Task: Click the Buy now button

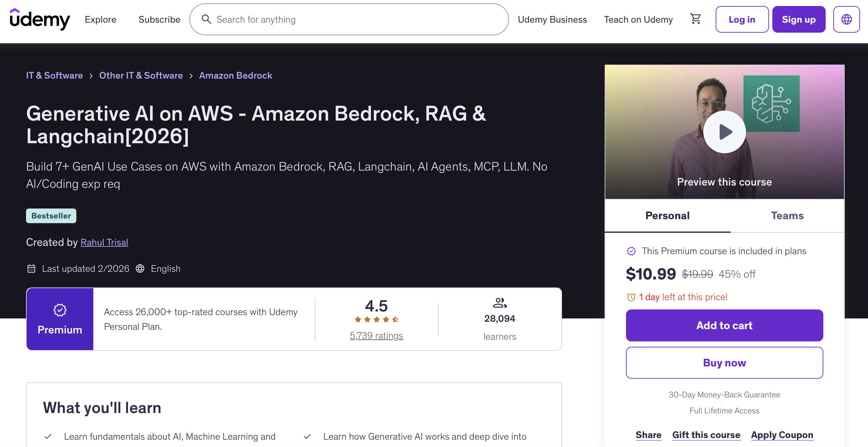Action: tap(724, 362)
